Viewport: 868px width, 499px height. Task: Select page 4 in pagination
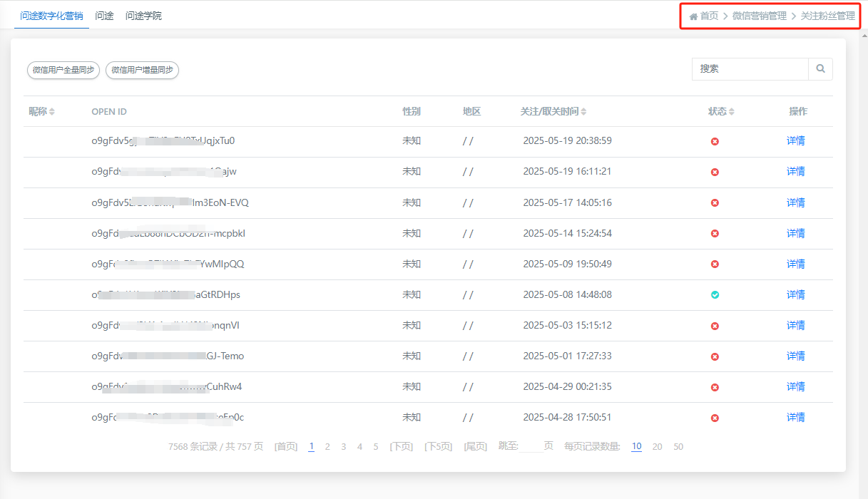(359, 447)
